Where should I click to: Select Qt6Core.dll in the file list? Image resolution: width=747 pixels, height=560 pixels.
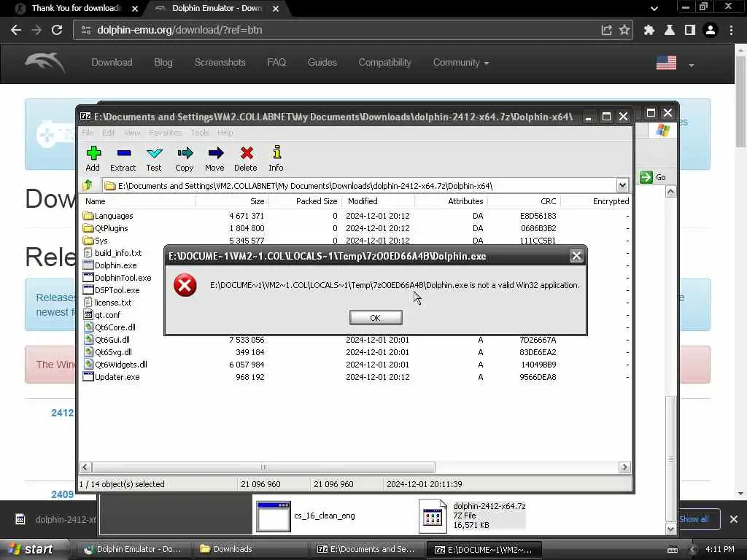point(109,327)
